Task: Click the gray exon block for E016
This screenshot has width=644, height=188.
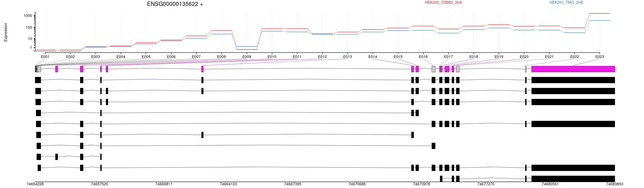Action: click(433, 69)
